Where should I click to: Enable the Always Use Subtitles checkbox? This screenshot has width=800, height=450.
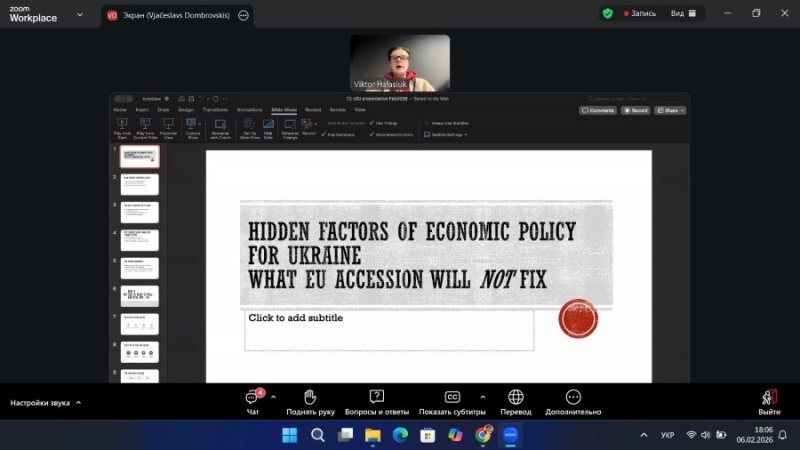coord(428,123)
